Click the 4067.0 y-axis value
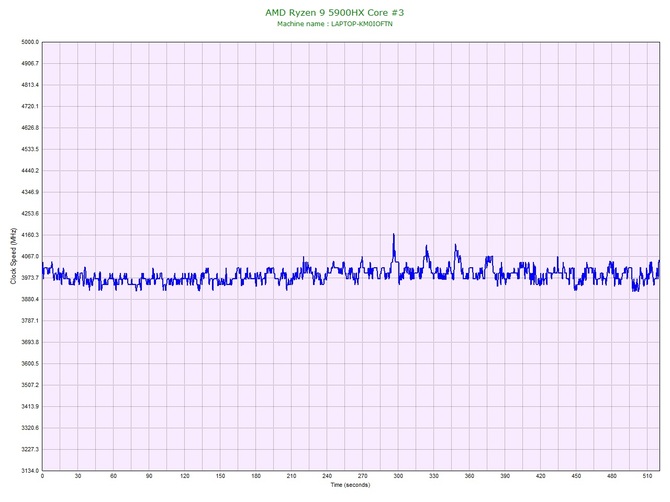The image size is (670, 502). point(30,256)
